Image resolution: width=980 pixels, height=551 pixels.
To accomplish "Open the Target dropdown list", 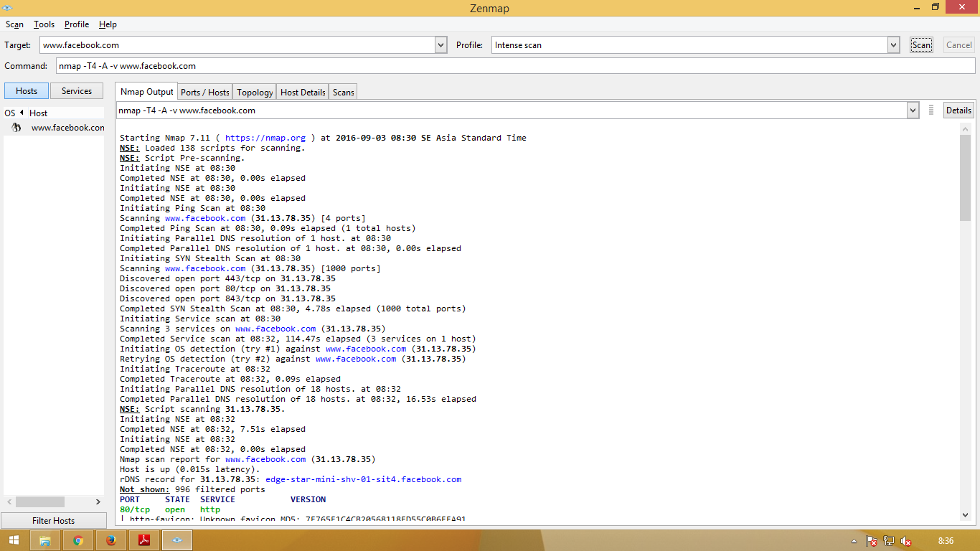I will coord(441,45).
